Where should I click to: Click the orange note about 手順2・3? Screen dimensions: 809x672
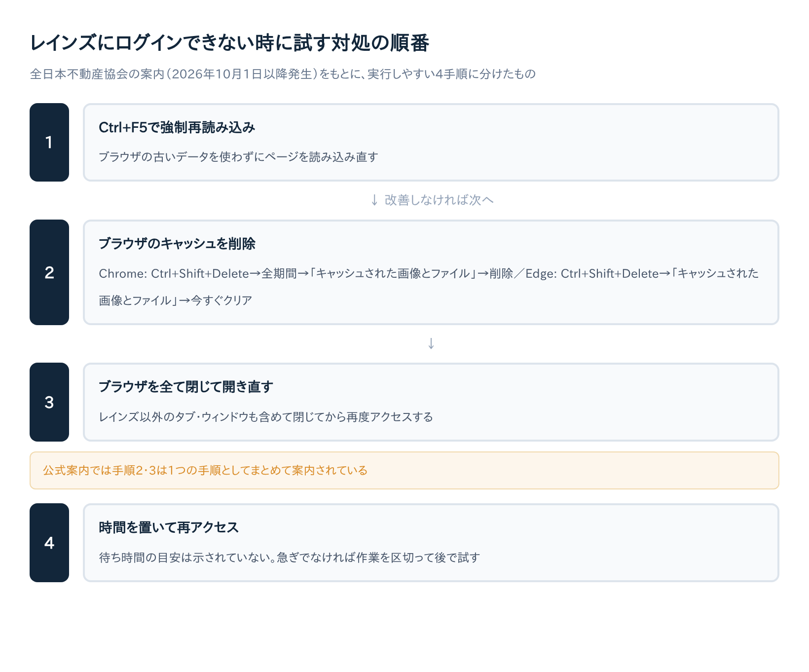pyautogui.click(x=404, y=470)
